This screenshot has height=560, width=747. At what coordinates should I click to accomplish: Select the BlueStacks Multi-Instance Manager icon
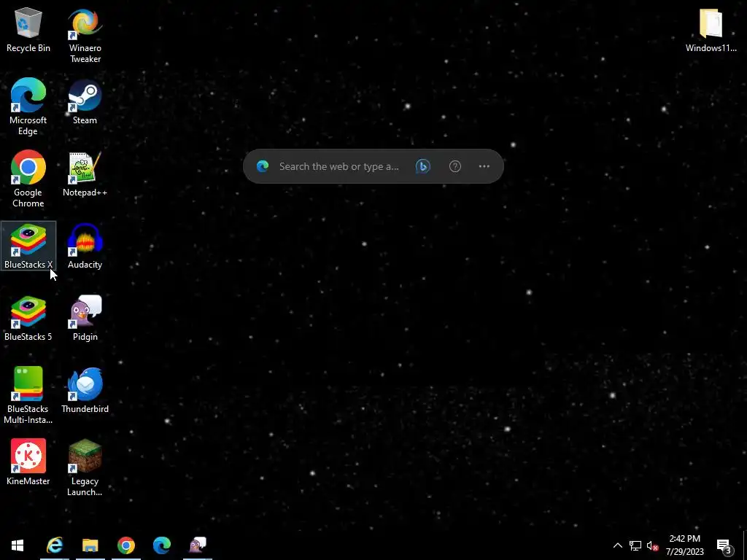[x=28, y=395]
